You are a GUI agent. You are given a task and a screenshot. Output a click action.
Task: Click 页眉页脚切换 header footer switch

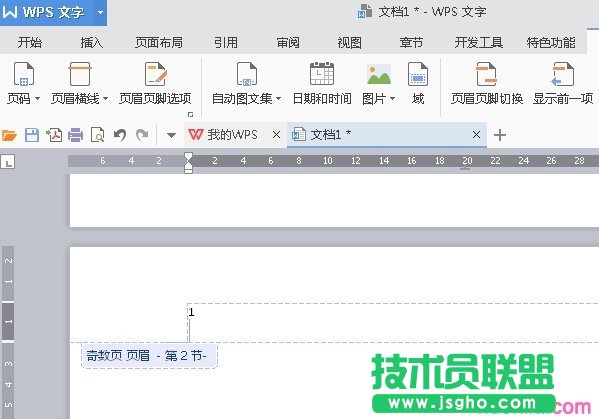(x=487, y=83)
